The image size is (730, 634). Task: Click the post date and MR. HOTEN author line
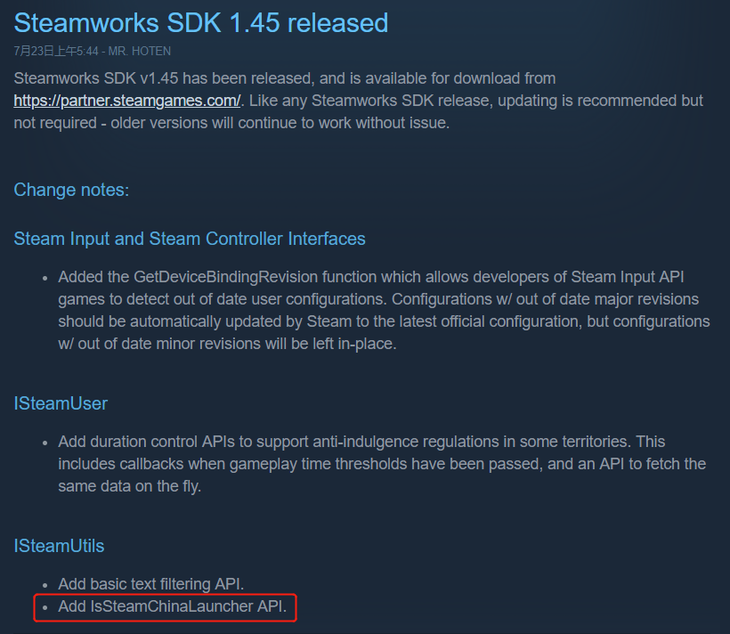92,51
